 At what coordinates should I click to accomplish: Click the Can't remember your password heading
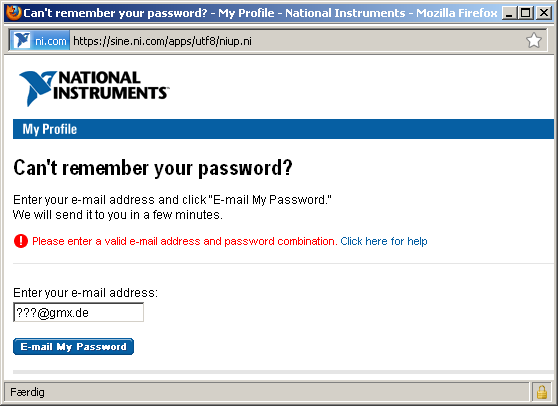(153, 168)
